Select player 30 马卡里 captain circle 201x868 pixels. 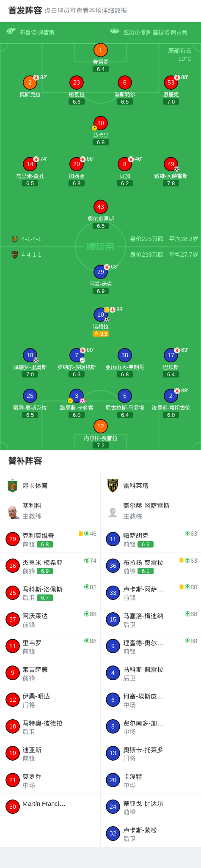(x=100, y=123)
